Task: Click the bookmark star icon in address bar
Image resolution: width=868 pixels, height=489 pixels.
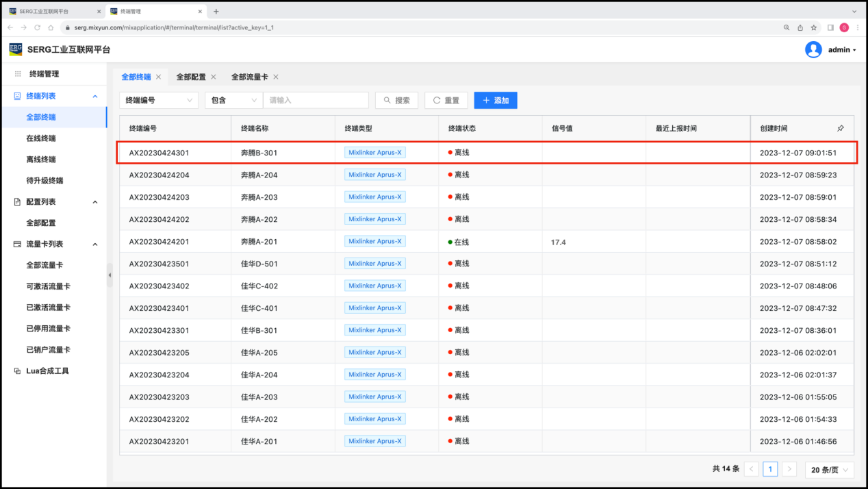Action: coord(814,27)
